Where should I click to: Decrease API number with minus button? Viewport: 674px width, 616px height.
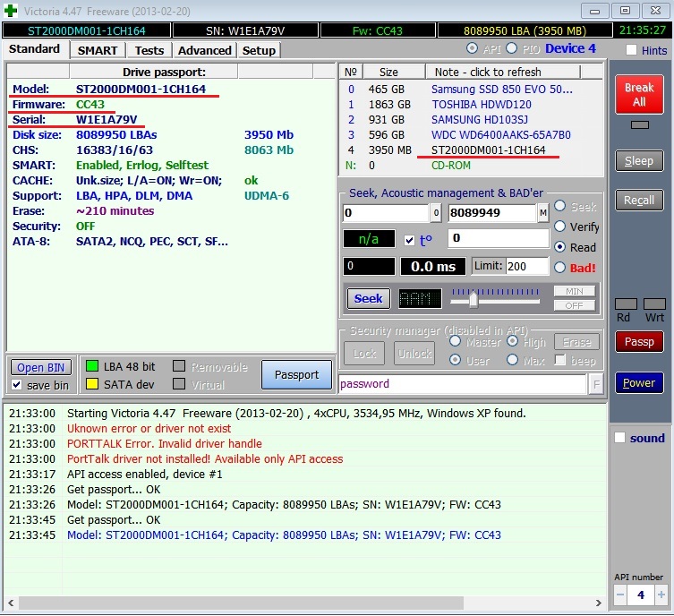[x=619, y=595]
